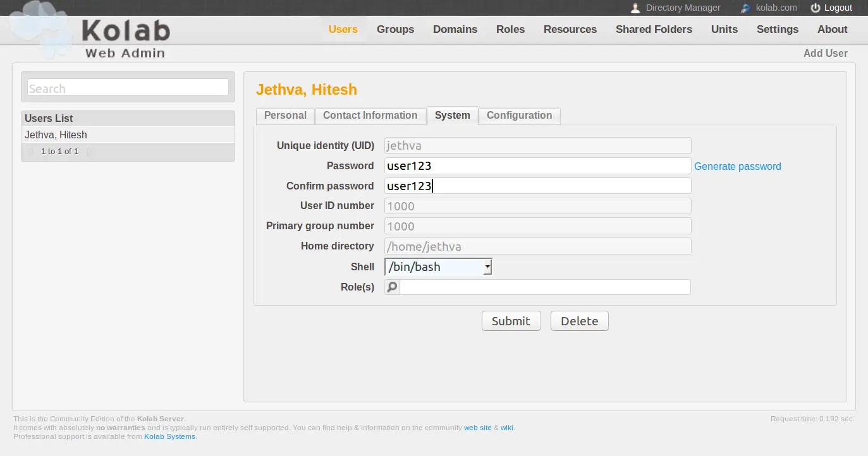Go to previous page of Users List

(x=30, y=152)
